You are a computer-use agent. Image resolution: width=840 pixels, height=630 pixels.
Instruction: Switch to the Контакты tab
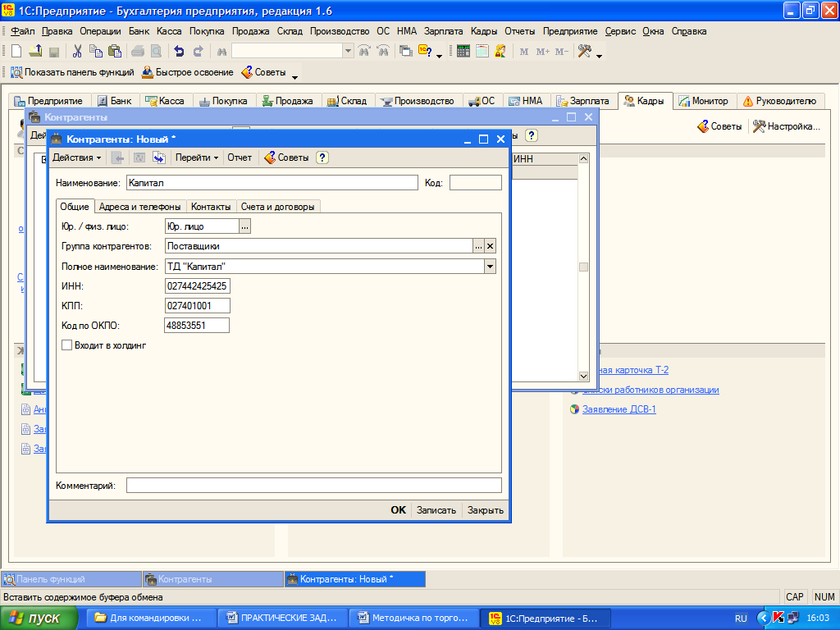point(211,206)
